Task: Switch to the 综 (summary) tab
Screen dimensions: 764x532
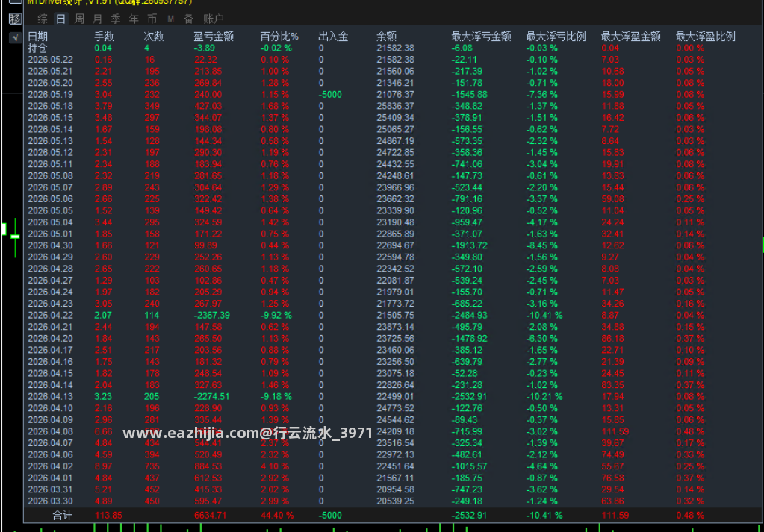Action: click(43, 19)
